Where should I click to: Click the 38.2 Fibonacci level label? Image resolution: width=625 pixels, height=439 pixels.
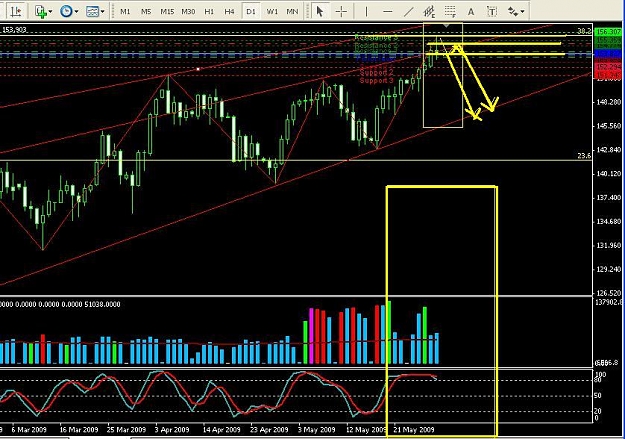tap(584, 31)
